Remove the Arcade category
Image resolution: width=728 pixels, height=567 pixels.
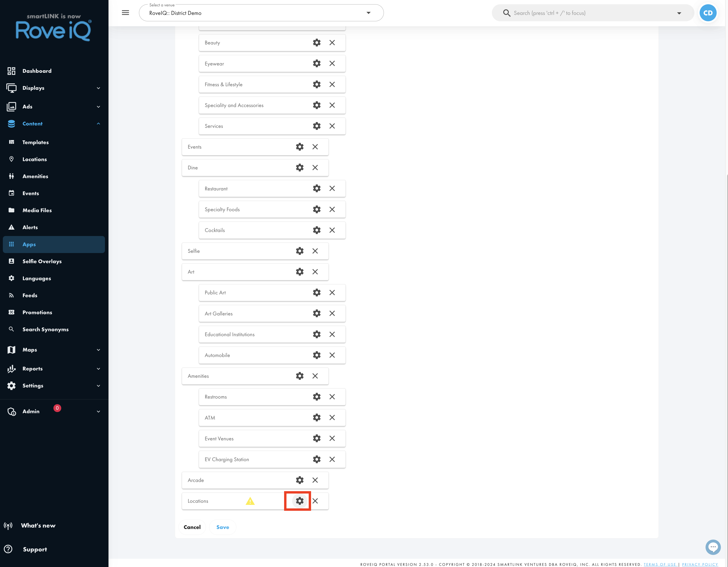coord(315,480)
